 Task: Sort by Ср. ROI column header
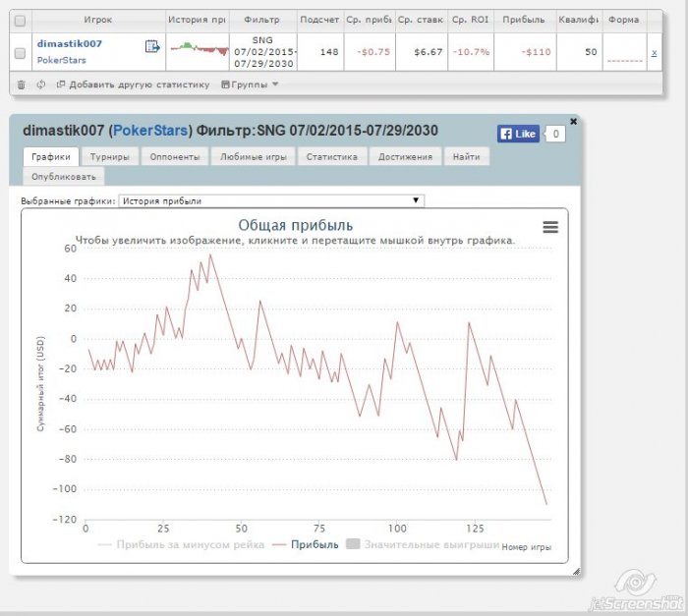point(471,20)
